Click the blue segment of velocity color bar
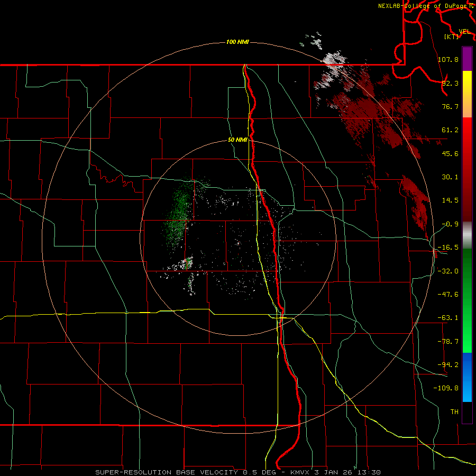The height and width of the screenshot is (476, 476). pos(467,377)
